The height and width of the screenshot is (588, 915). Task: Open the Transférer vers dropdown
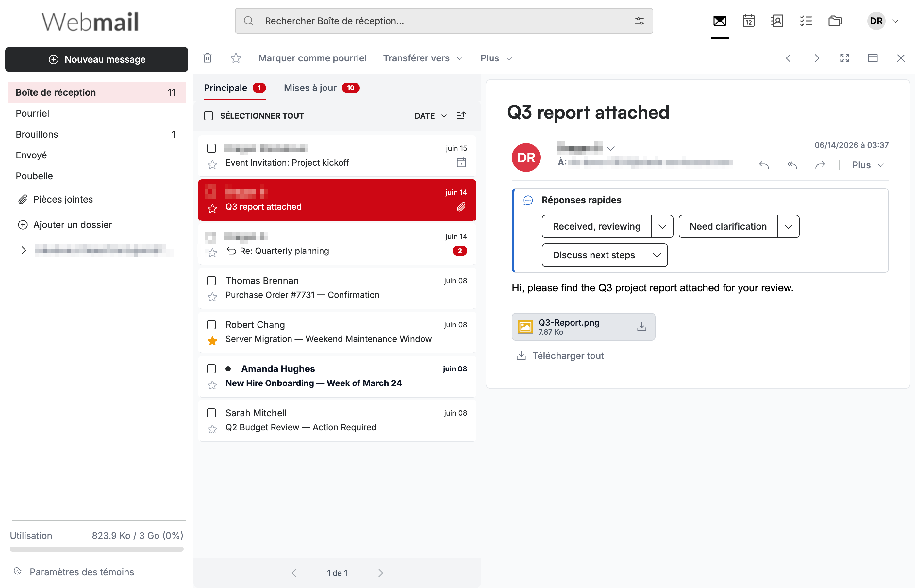pos(423,58)
